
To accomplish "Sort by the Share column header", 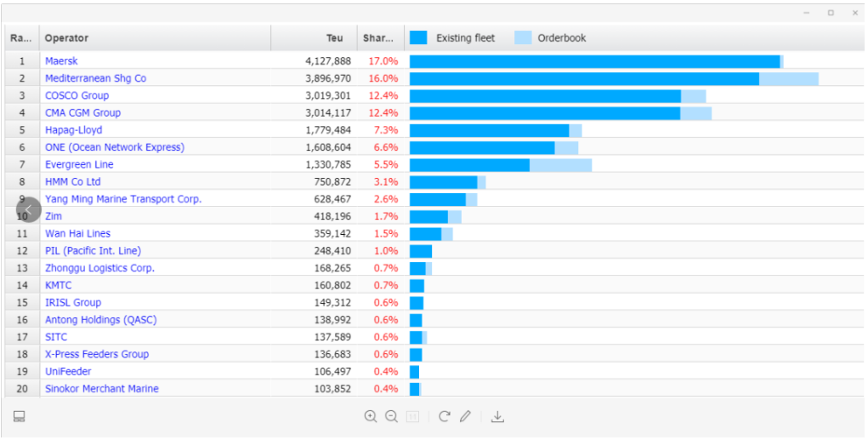I will coord(381,38).
